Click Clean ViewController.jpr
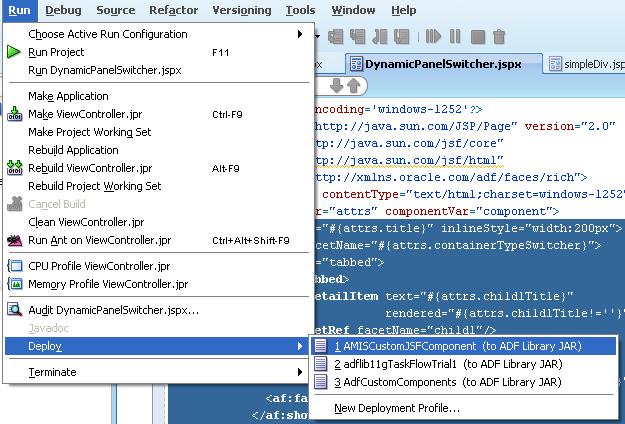Viewport: 625px width, 424px height. click(x=86, y=222)
